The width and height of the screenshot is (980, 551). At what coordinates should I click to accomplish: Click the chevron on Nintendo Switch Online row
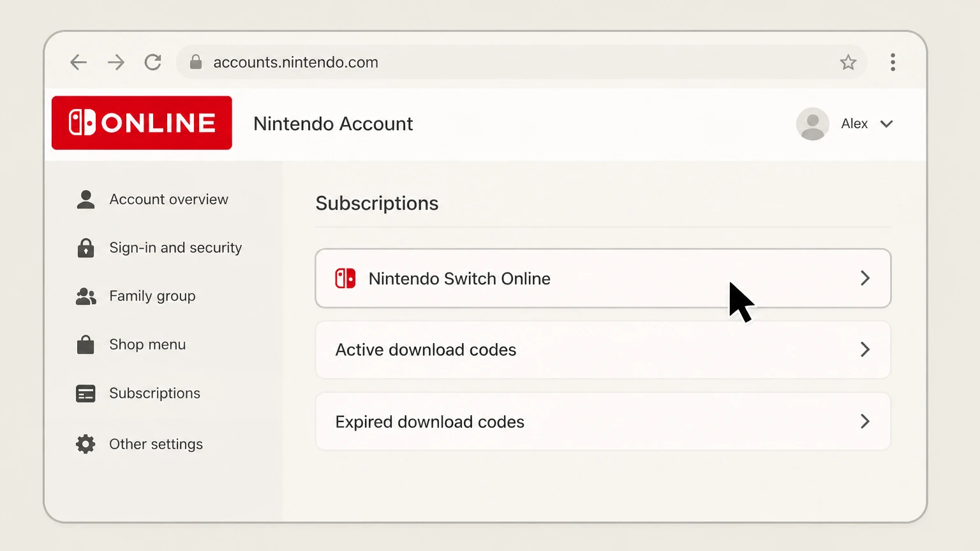(865, 278)
